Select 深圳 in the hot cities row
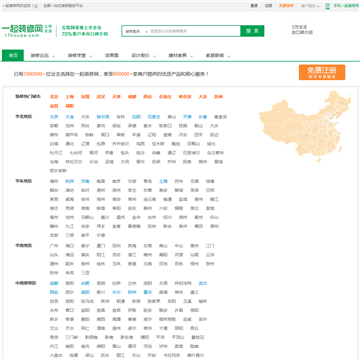Viewport: 360px width, 360px height. pyautogui.click(x=85, y=97)
